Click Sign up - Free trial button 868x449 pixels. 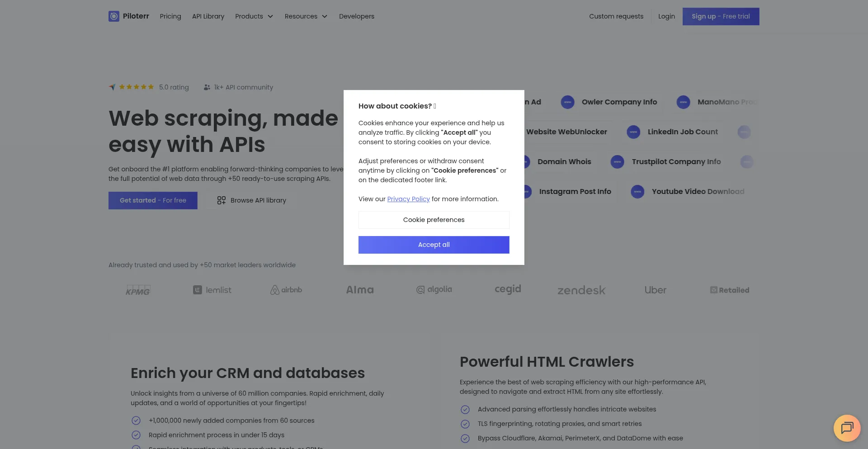coord(721,16)
